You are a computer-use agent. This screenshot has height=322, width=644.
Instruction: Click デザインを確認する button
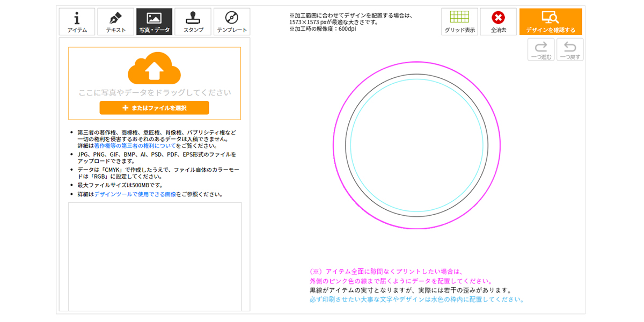(x=551, y=22)
